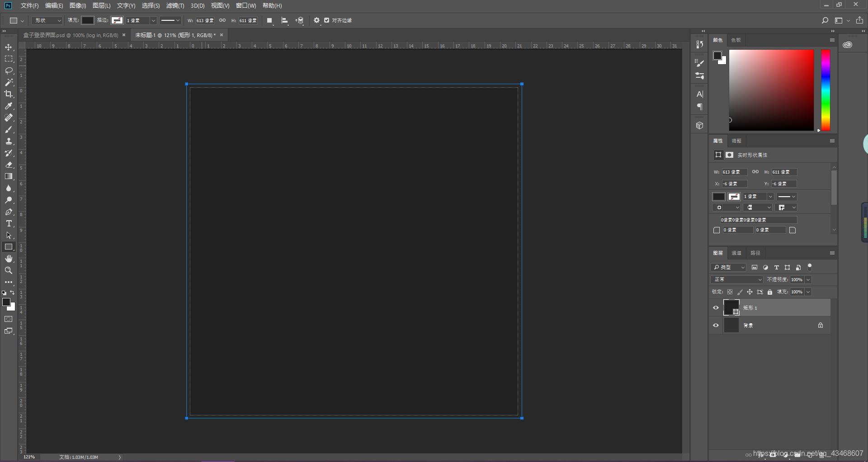Open the stroke color swatch in options bar
Image resolution: width=868 pixels, height=462 pixels.
click(117, 20)
